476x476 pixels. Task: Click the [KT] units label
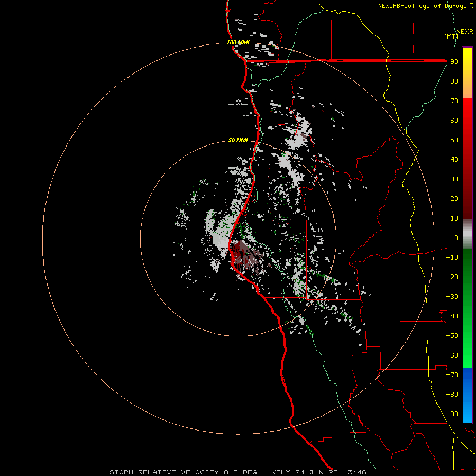point(452,36)
